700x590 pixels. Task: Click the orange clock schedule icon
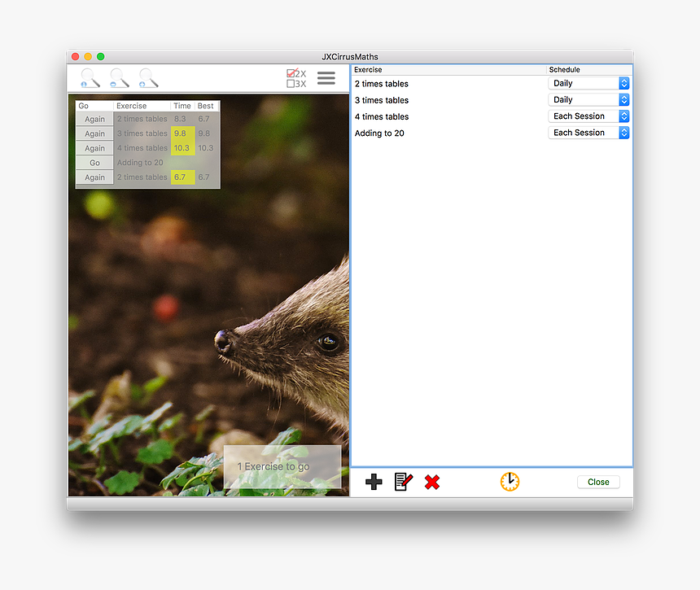coord(510,482)
